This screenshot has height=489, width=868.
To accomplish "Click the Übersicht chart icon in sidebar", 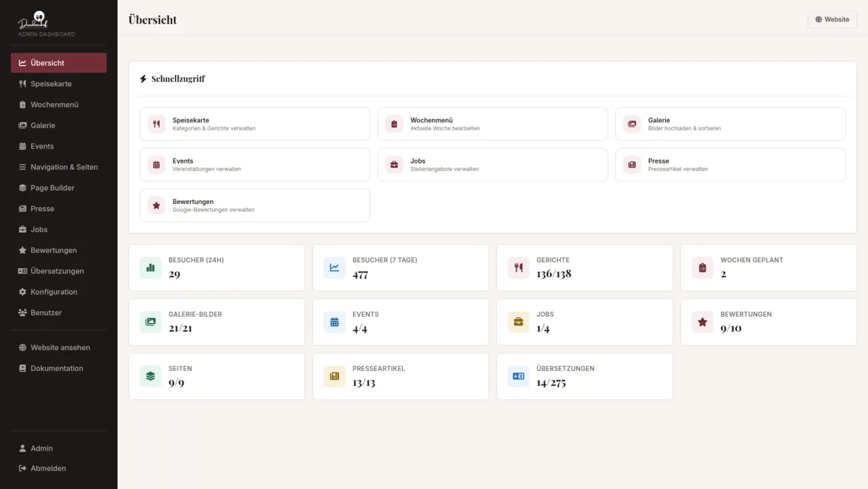I will coord(22,63).
